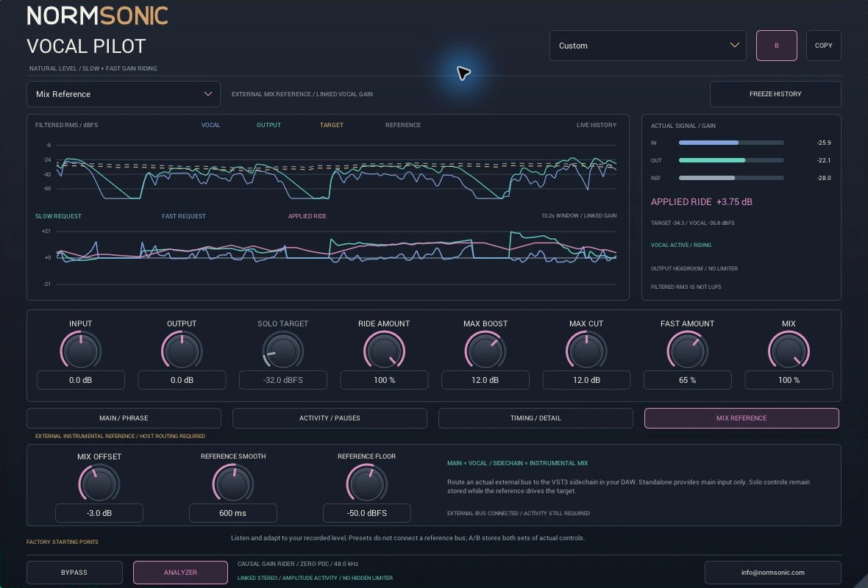Click the 600 ms reference smooth field

pos(233,513)
